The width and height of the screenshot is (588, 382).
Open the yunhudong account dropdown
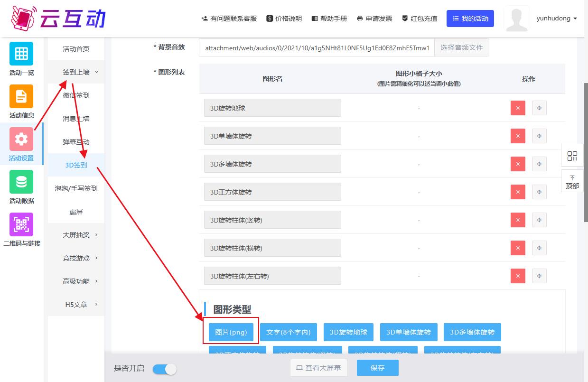(x=556, y=19)
